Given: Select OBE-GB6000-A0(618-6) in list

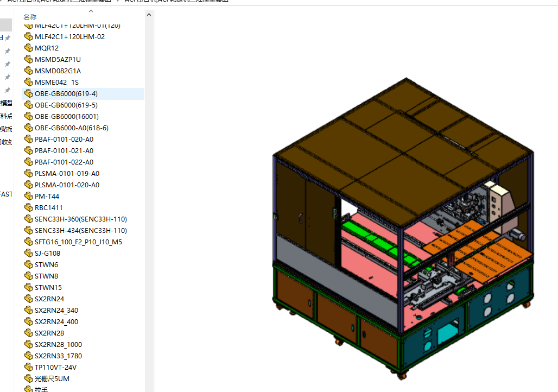Looking at the screenshot, I should tap(72, 128).
